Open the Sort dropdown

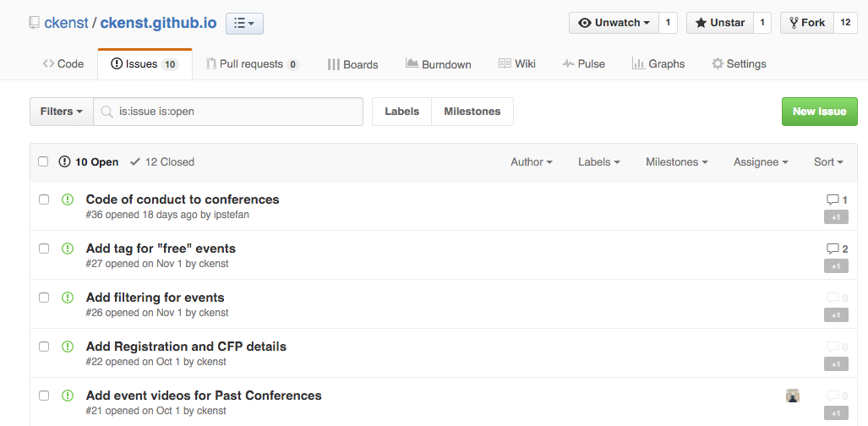click(828, 161)
